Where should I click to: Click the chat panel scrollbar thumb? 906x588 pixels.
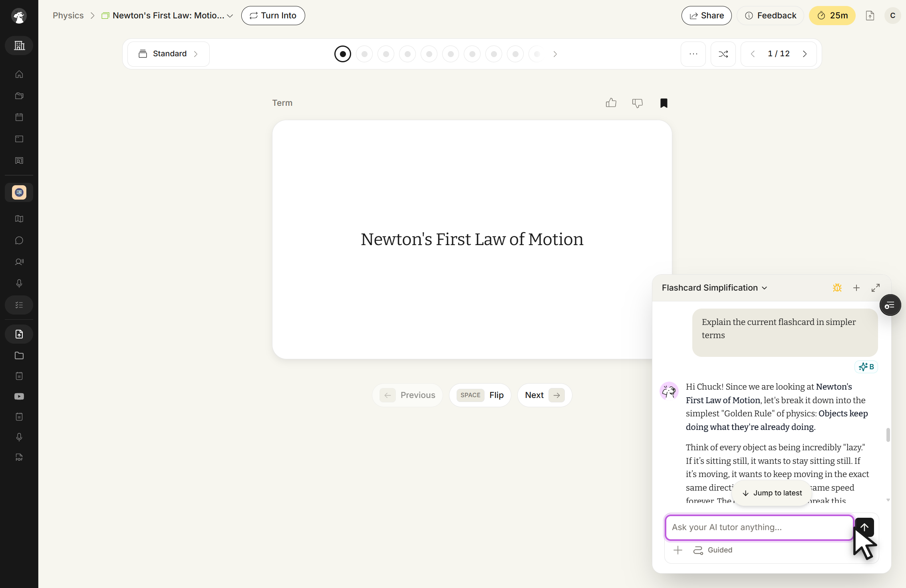pos(888,435)
